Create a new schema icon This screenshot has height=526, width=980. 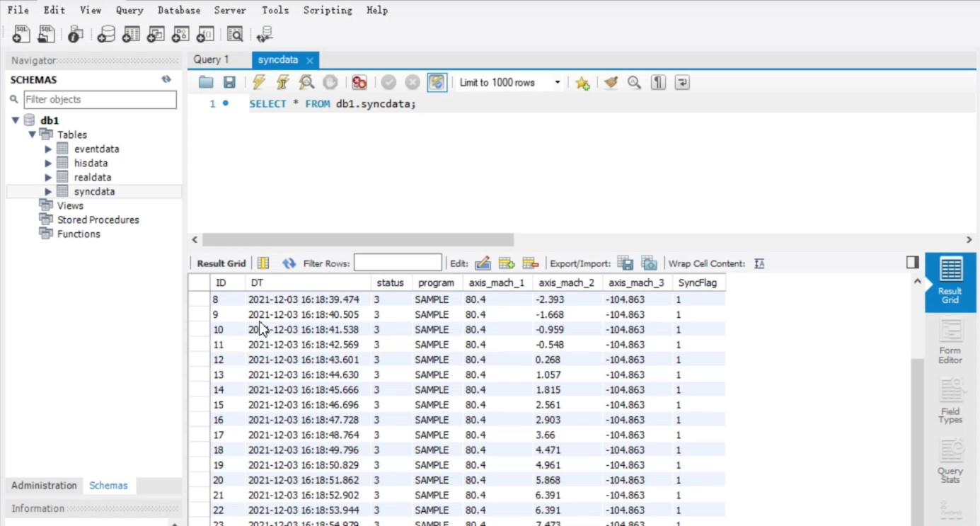[106, 34]
